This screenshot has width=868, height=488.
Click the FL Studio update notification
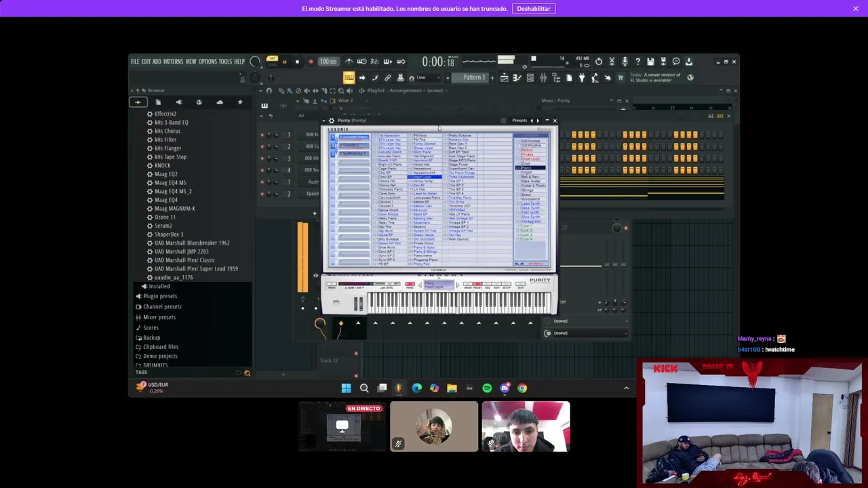click(655, 77)
